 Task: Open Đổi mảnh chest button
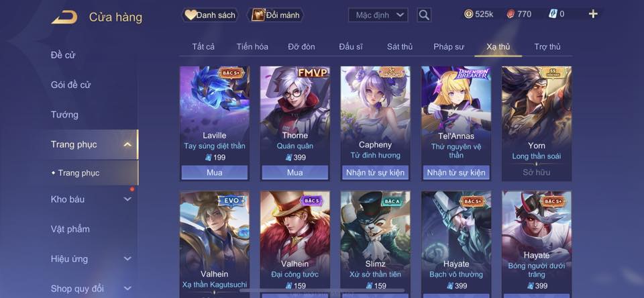coord(276,15)
